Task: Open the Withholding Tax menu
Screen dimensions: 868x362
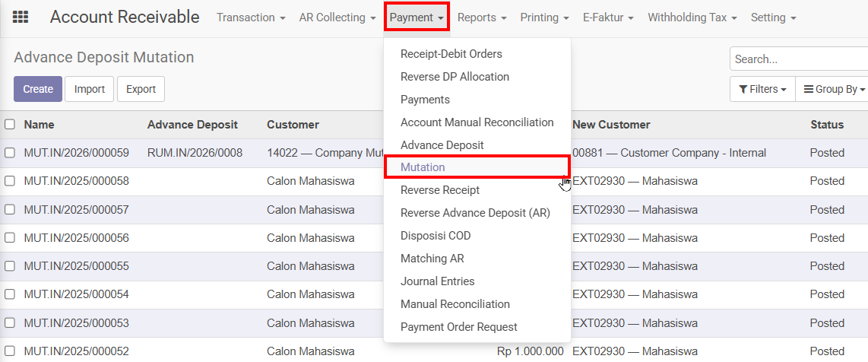Action: 692,17
